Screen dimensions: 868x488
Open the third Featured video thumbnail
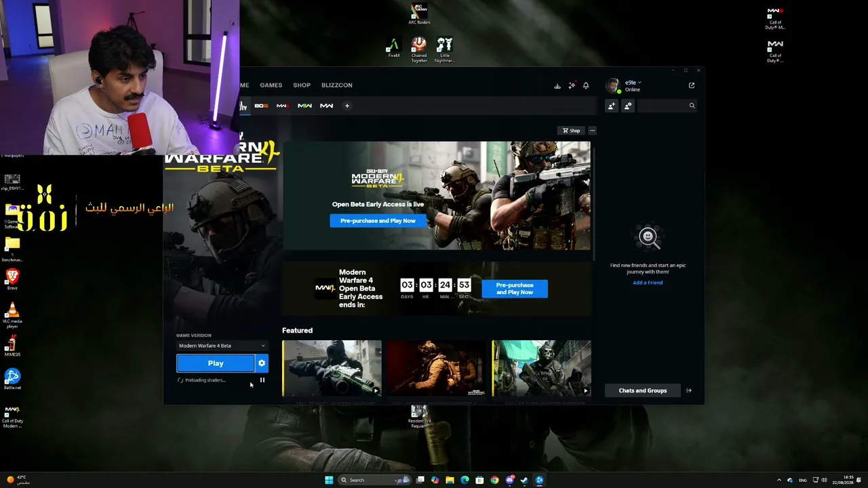pos(542,368)
